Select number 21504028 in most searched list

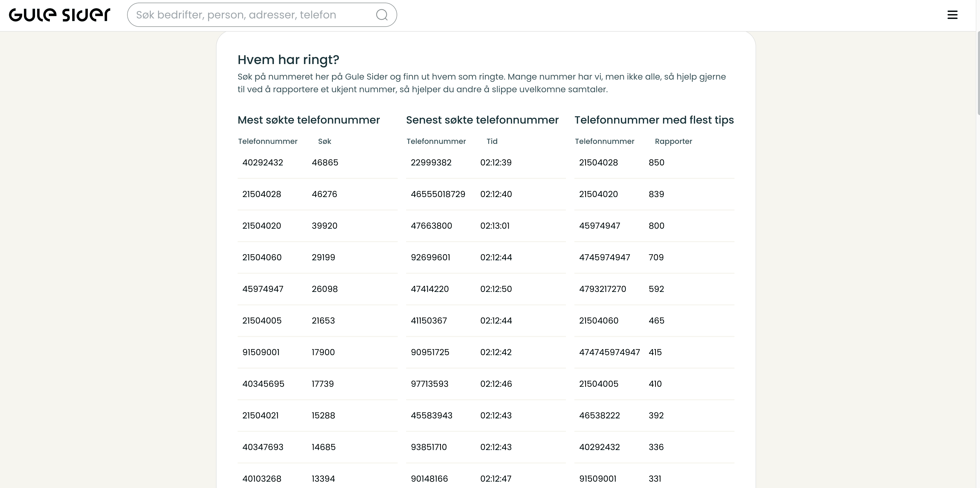262,194
